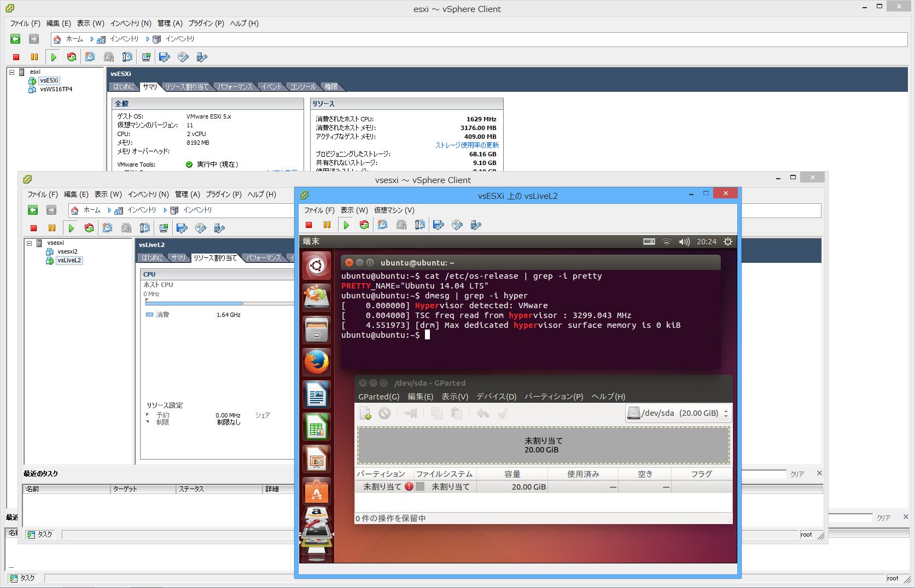Click the Tasks button in the esxi status bar
Viewport: 915px width, 588px height.
(x=22, y=578)
